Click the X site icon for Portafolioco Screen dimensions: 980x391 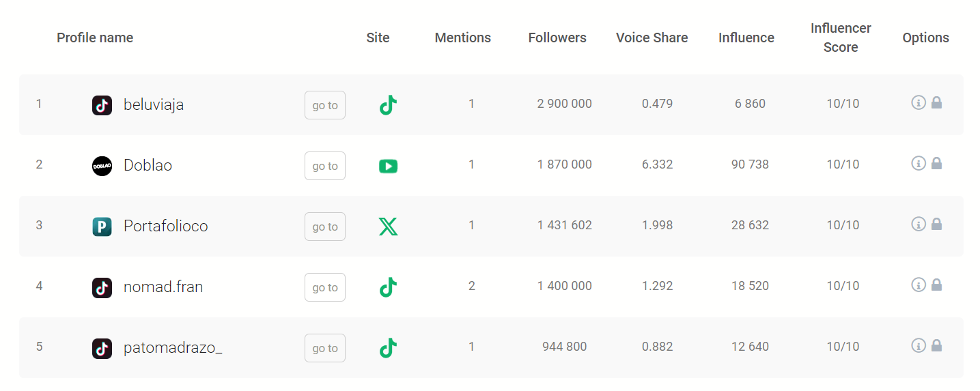388,227
